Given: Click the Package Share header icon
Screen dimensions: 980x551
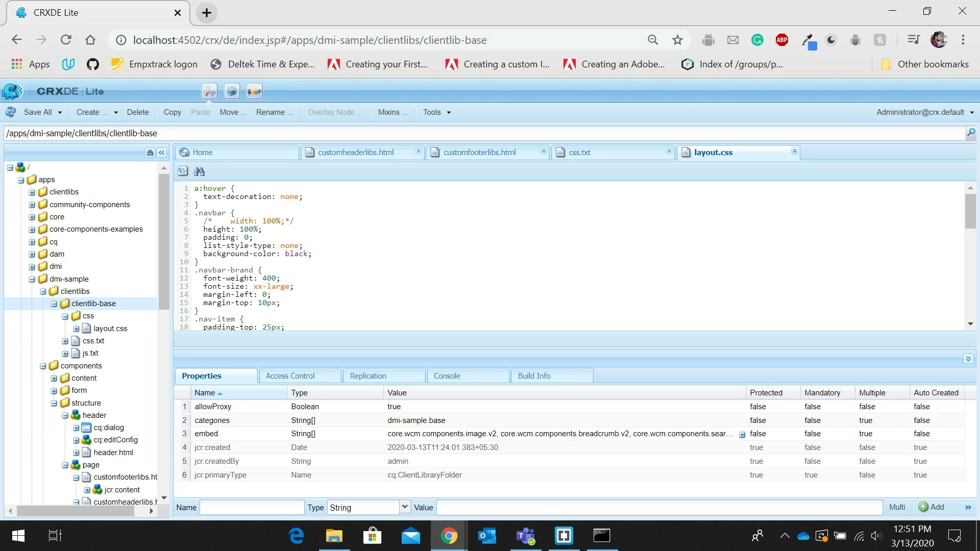Looking at the screenshot, I should [254, 91].
